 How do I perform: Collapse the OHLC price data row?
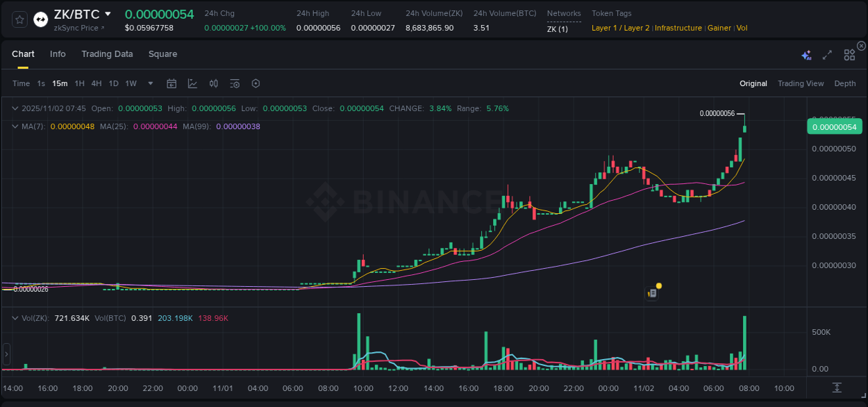[15, 108]
